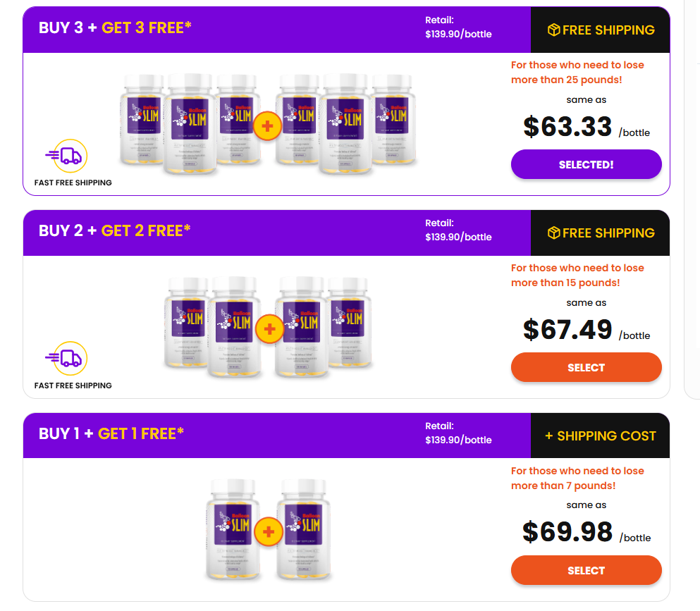
Task: Click the + SHIPPING COST label
Action: pos(600,436)
